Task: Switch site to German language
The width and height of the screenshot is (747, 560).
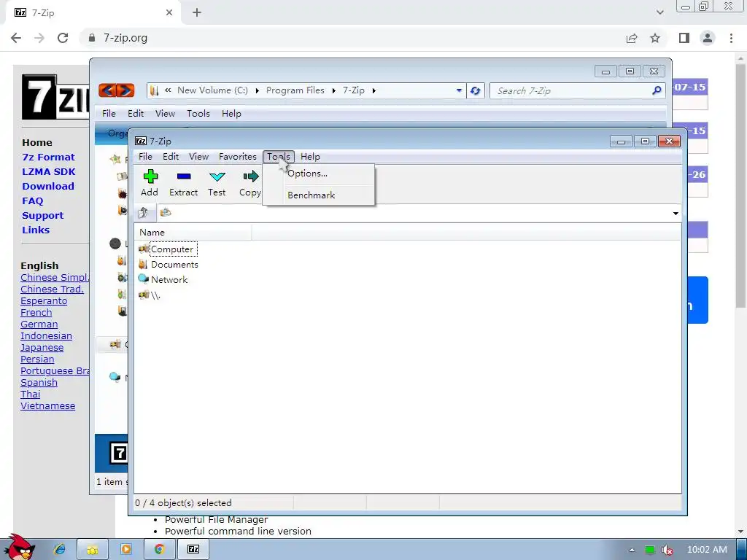Action: (x=39, y=324)
